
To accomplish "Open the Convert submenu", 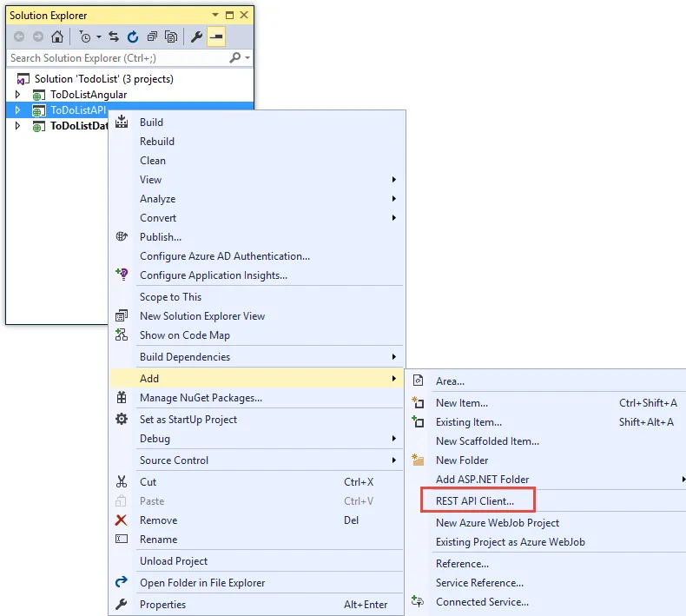I will (256, 217).
